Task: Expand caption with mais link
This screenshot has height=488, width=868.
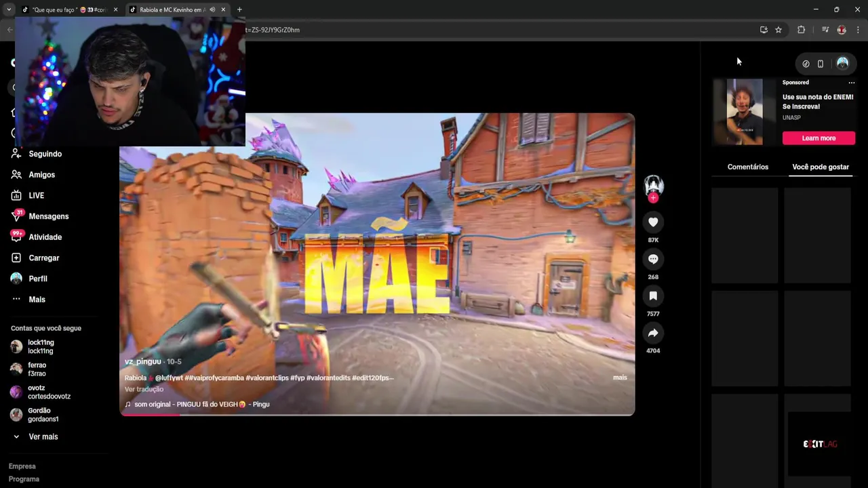Action: (x=620, y=378)
